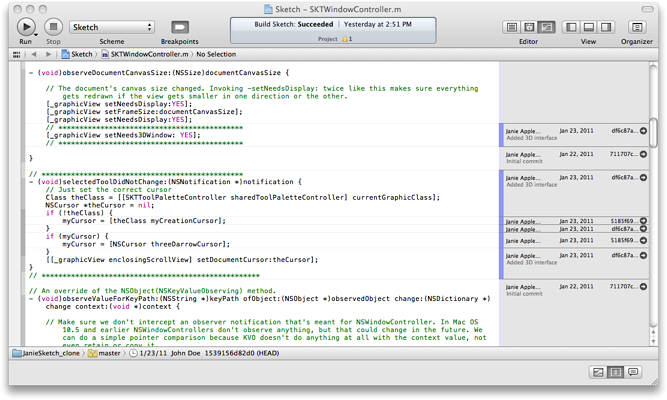Click SKTWindowController.m in the jump bar
The height and width of the screenshot is (400, 667).
tap(148, 54)
